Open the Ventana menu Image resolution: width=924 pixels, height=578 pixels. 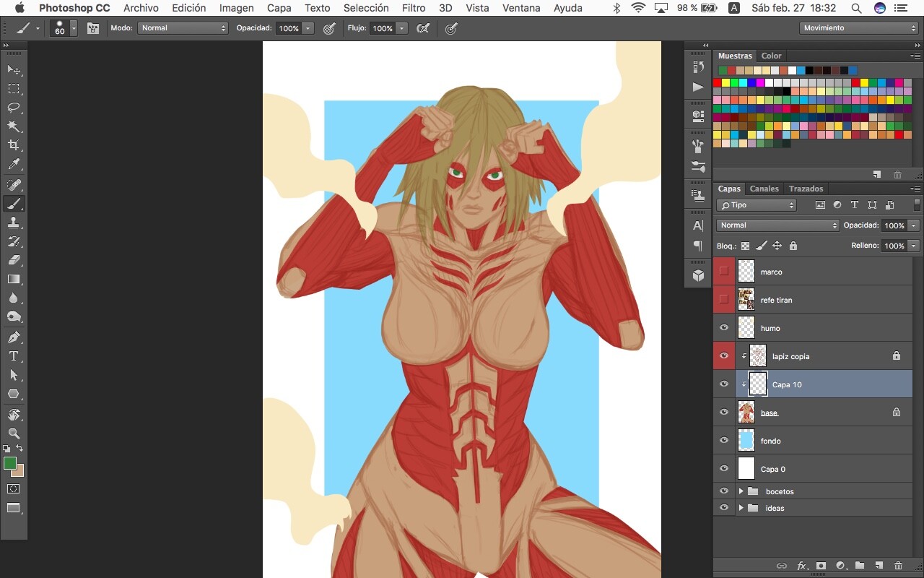point(521,8)
